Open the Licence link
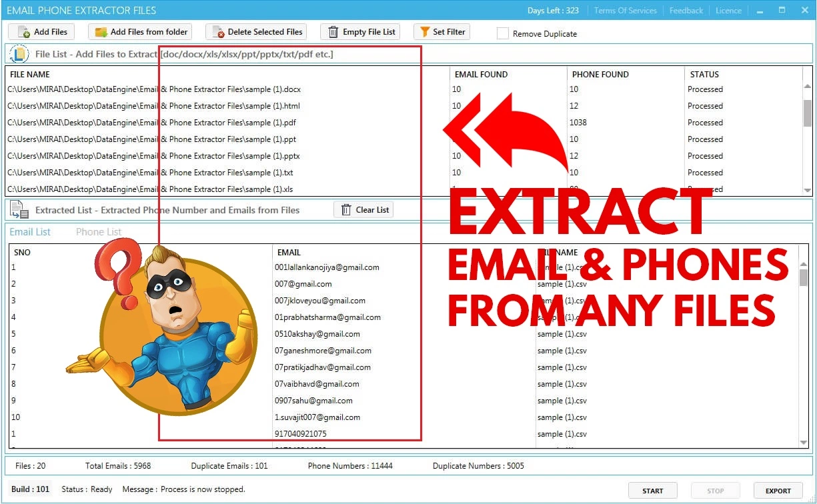 [x=728, y=11]
